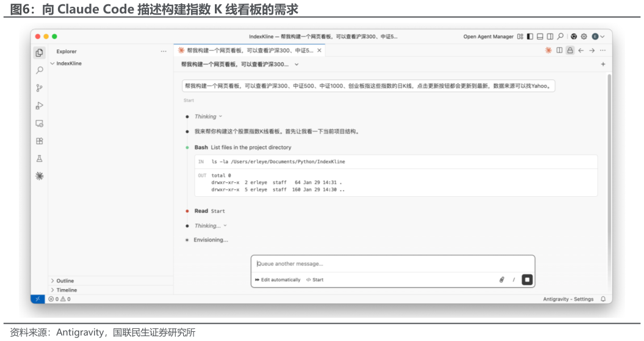Viewport: 644px width, 341px height.
Task: Open the Explorer view in activity bar
Action: point(40,53)
